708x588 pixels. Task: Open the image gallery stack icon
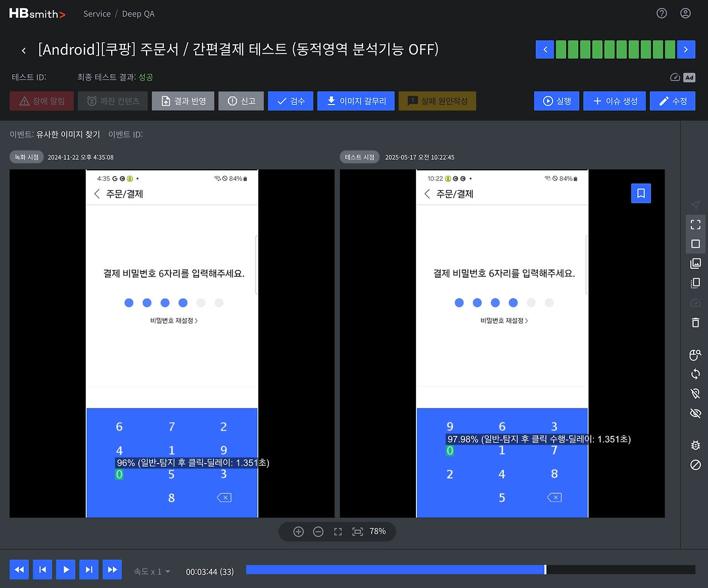point(696,263)
